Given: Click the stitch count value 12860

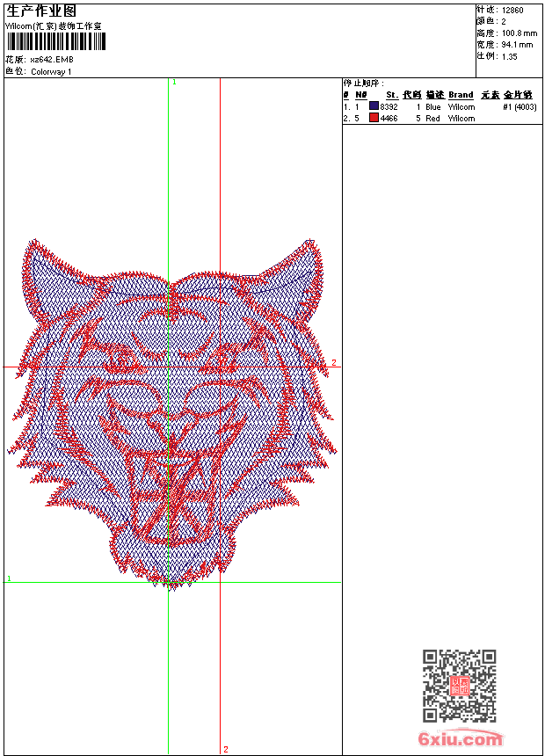Looking at the screenshot, I should (x=514, y=10).
